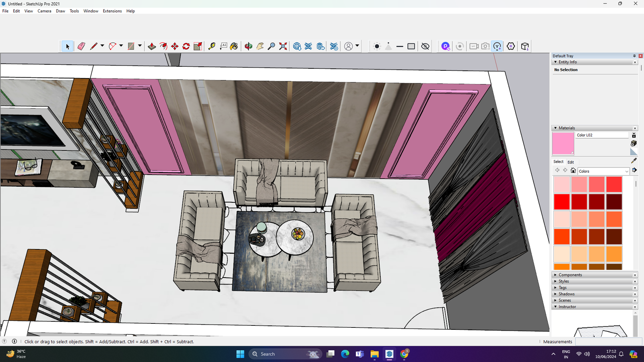
Task: Toggle the crossed-out eye visibility icon
Action: [425, 46]
